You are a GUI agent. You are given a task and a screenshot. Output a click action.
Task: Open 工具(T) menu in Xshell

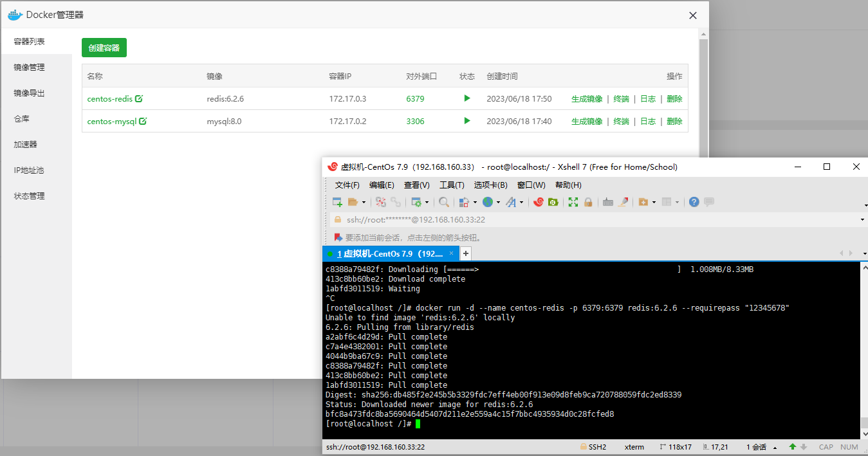tap(452, 185)
